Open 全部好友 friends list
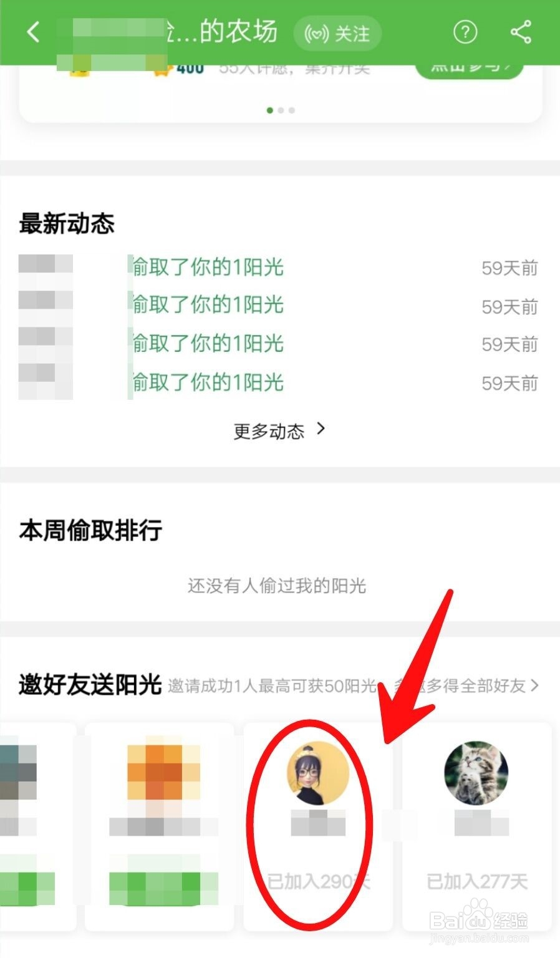 click(x=493, y=686)
